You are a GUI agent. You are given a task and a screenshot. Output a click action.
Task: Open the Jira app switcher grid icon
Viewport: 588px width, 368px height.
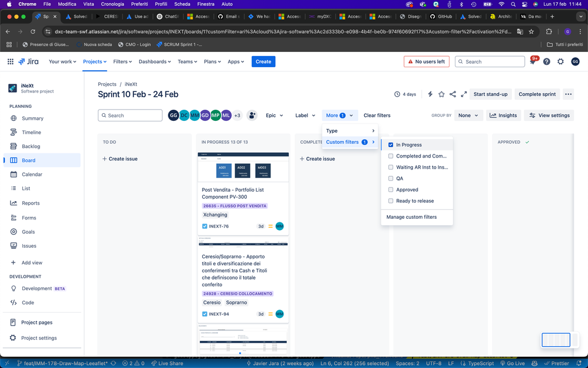(11, 61)
